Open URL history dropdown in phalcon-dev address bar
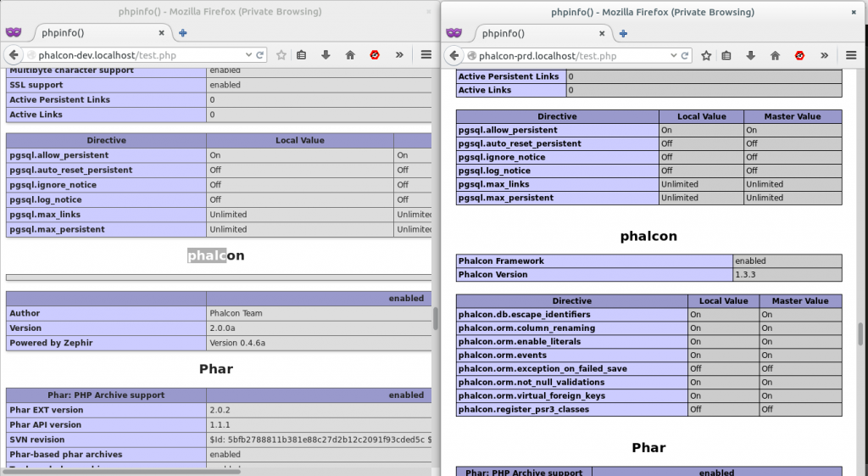The width and height of the screenshot is (868, 476). click(248, 55)
